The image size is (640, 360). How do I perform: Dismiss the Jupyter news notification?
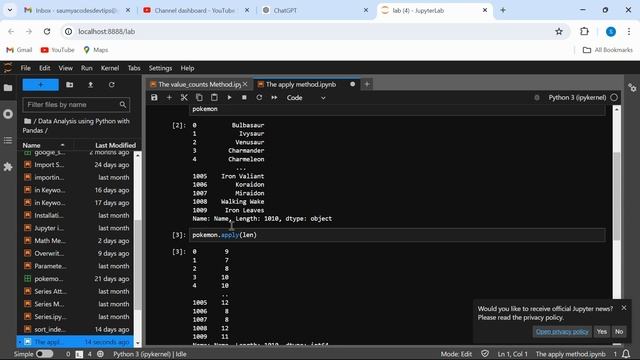(x=624, y=308)
